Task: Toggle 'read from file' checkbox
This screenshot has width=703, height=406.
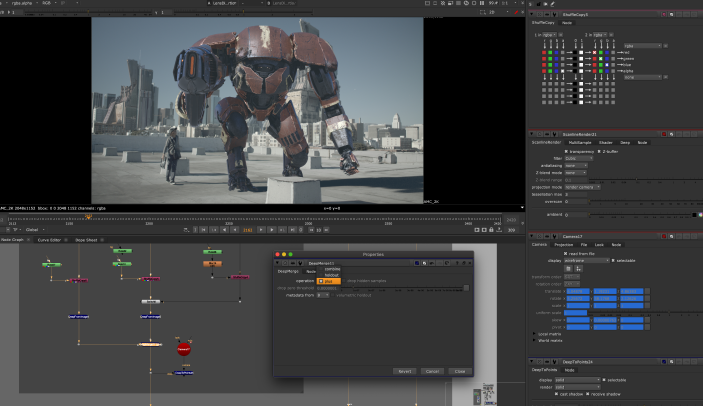Action: (565, 253)
